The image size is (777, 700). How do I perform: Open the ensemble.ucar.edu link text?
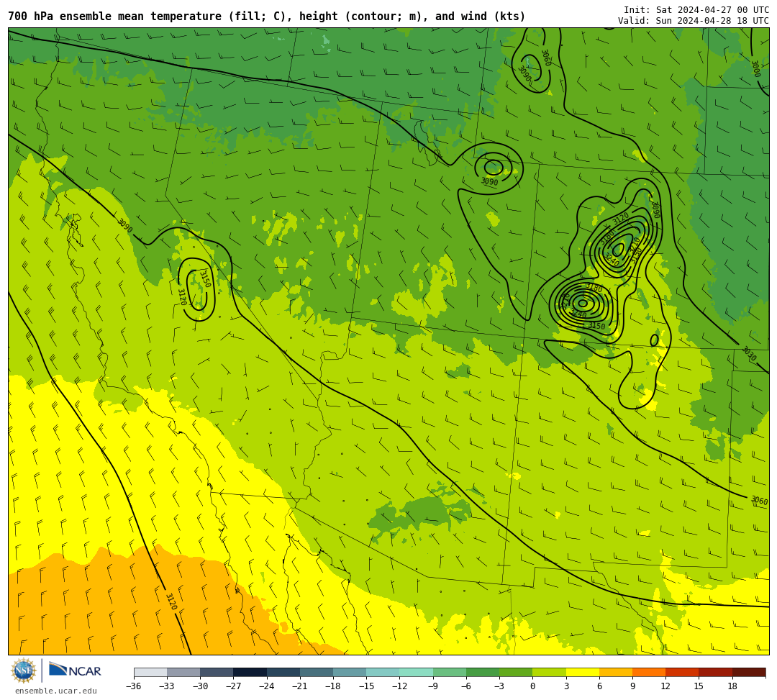click(x=56, y=691)
